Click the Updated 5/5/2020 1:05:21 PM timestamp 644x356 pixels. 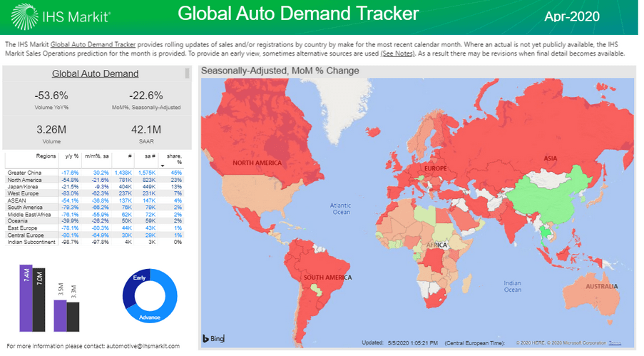coord(399,342)
